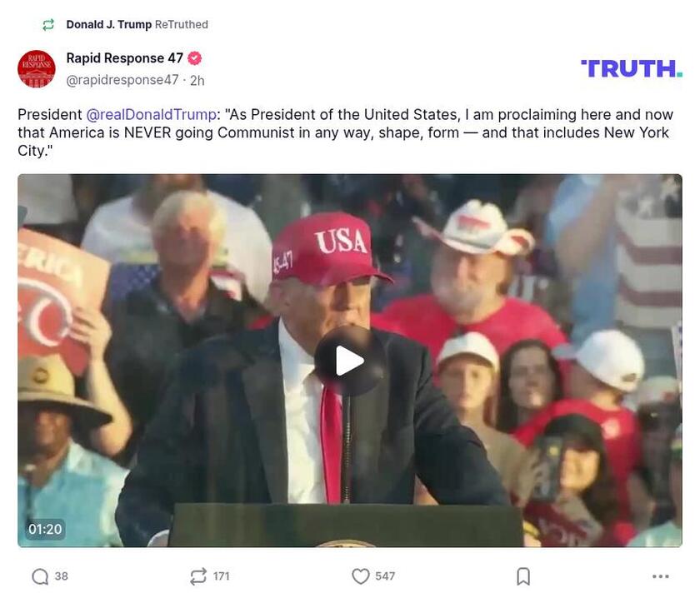Open the Rapid Response 47 profile avatar
Screen dimensions: 700x613
point(35,68)
